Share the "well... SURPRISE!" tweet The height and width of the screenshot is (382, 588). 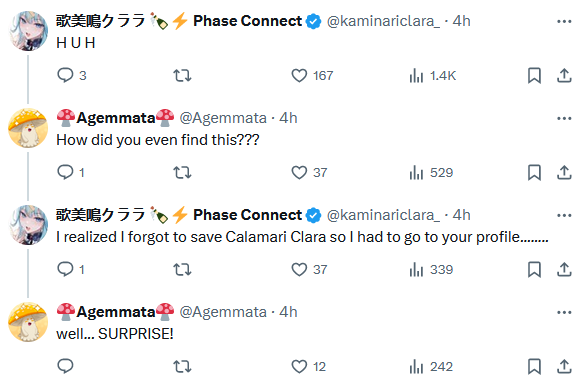[564, 366]
